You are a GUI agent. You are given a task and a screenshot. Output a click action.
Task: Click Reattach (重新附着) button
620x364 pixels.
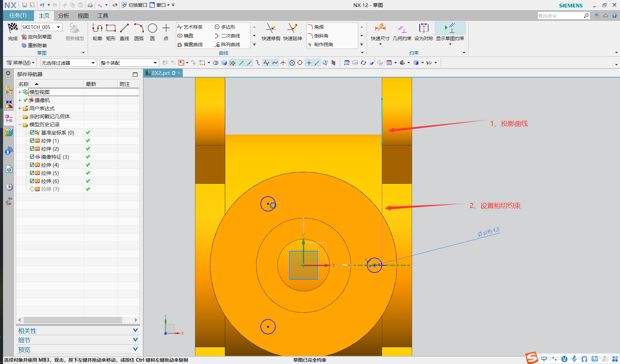click(x=34, y=45)
